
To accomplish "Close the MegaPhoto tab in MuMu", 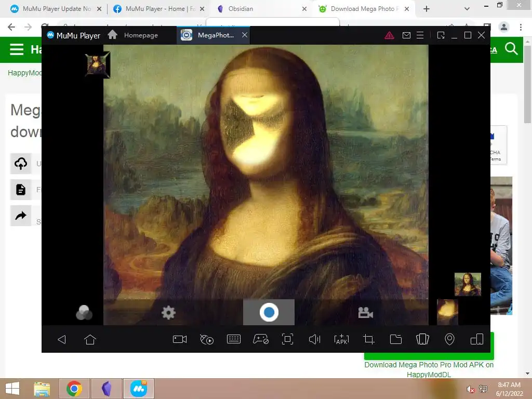I will [x=245, y=35].
